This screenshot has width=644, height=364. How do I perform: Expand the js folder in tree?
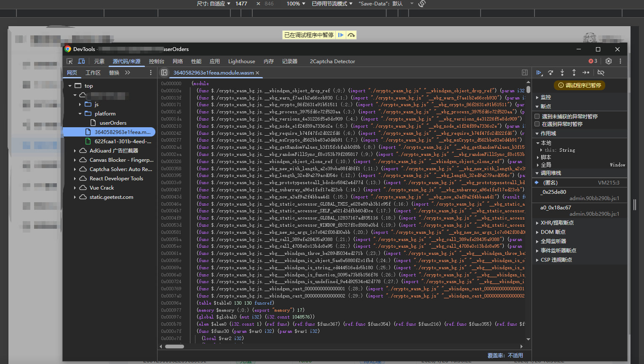click(x=80, y=104)
